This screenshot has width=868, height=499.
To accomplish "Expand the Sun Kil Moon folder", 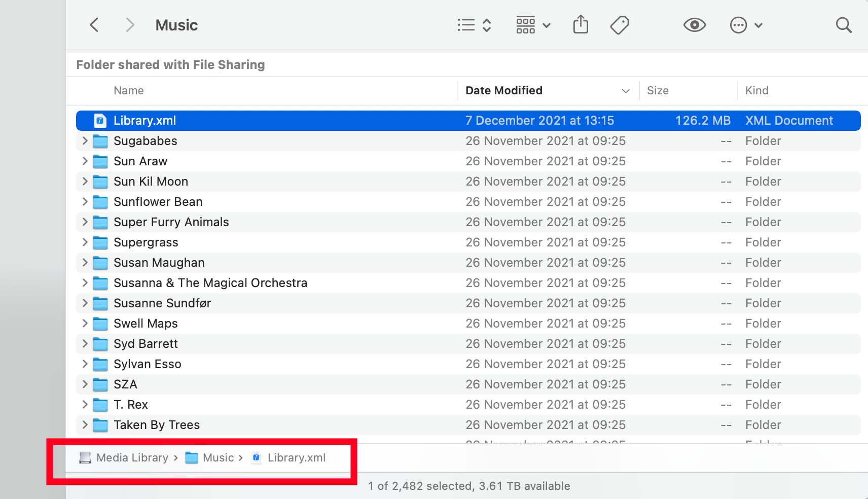I will tap(85, 181).
